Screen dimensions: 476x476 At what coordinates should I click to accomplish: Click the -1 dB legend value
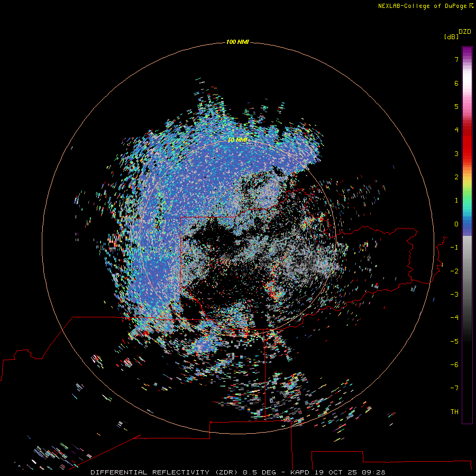454,248
